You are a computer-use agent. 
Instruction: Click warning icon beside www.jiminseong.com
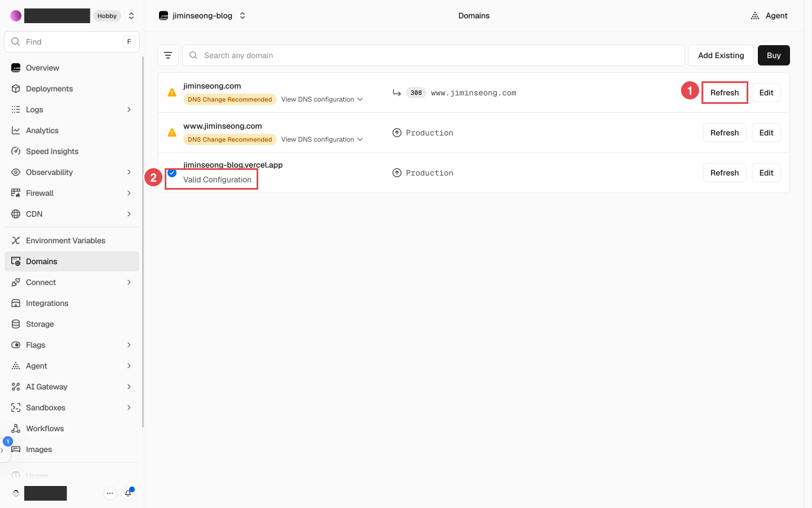[172, 133]
